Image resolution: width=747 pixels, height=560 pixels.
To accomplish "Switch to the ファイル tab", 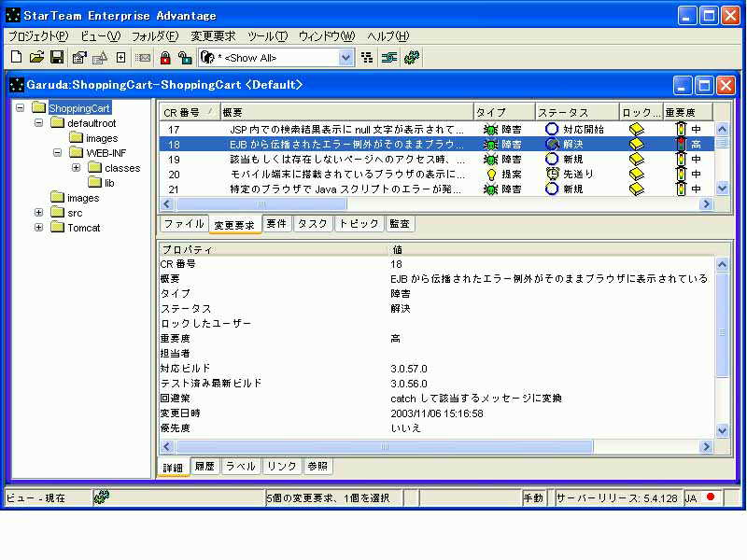I will (184, 224).
